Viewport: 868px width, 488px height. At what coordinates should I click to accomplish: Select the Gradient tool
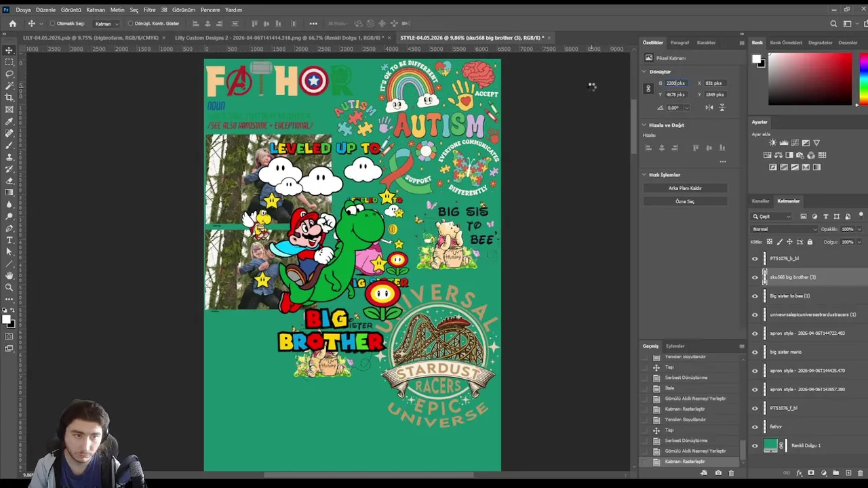pyautogui.click(x=9, y=192)
